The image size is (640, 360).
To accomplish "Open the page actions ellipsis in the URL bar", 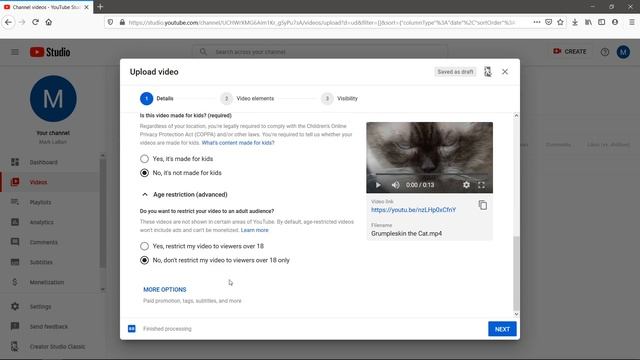I will click(x=537, y=22).
